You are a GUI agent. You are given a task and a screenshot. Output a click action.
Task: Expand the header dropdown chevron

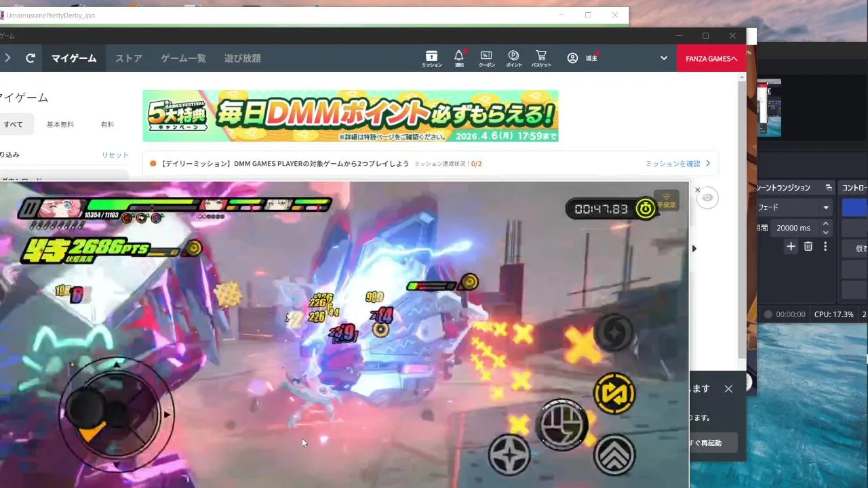[664, 58]
